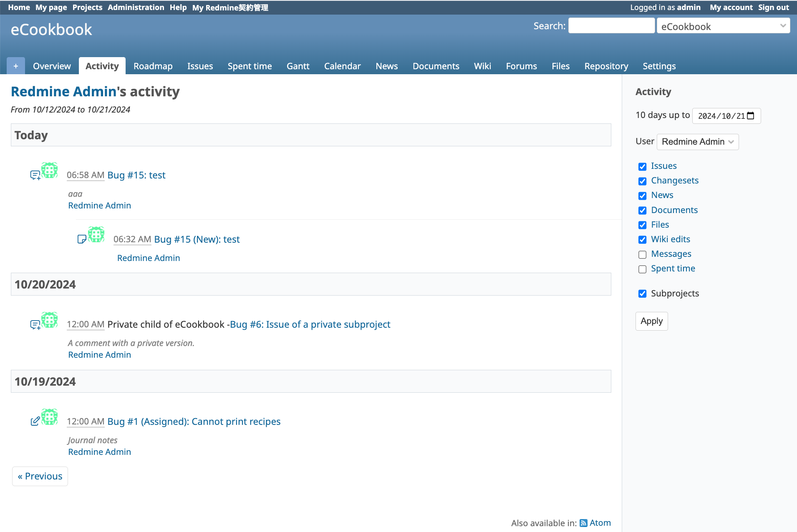
Task: Click Redmine Admin under 'aaa' comment
Action: point(99,206)
